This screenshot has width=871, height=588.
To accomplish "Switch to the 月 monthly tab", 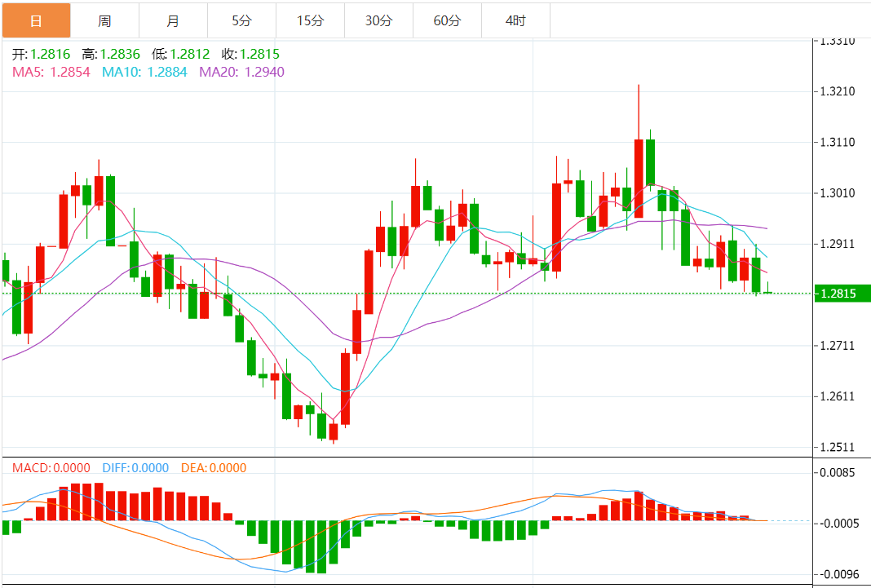I will click(x=174, y=21).
